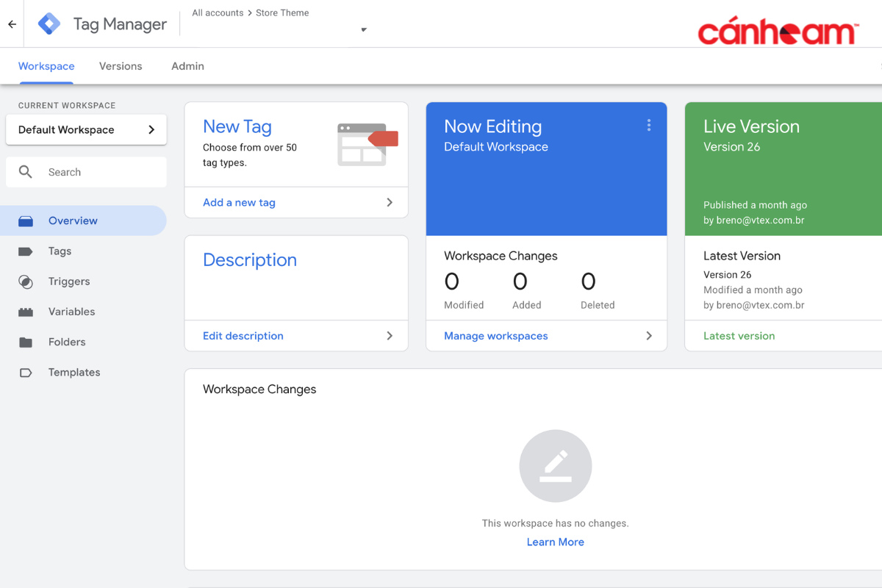Click the CURRENT WORKSPACE label

click(x=67, y=105)
